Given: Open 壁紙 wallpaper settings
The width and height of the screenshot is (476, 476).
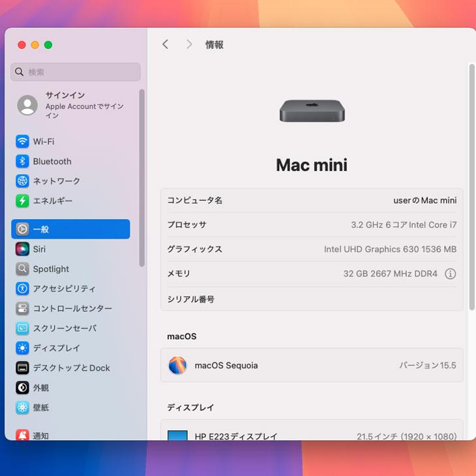Looking at the screenshot, I should 40,408.
